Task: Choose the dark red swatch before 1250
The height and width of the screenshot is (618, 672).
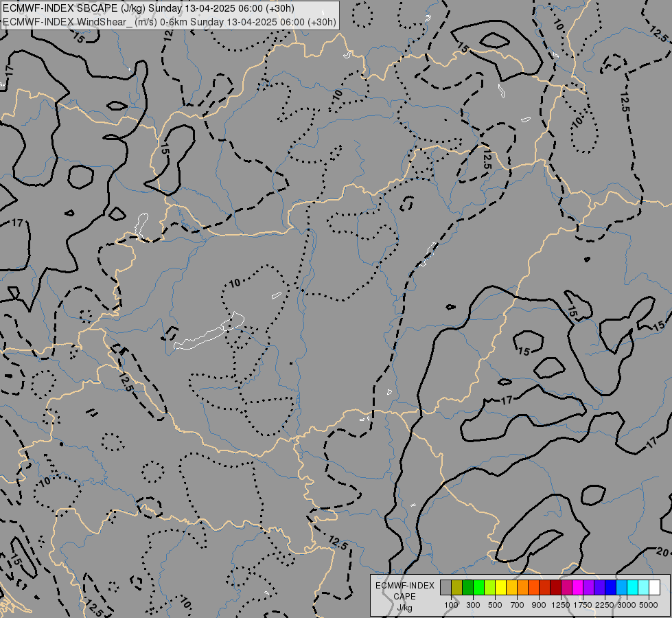Action: 555,587
